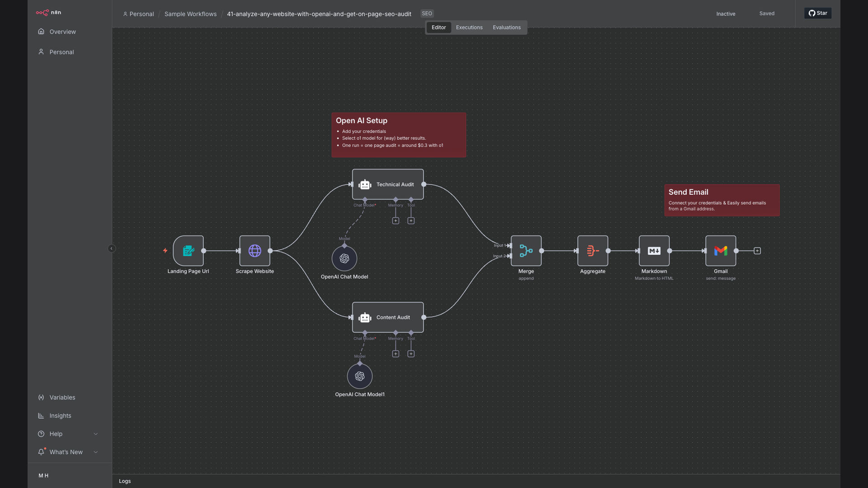This screenshot has height=488, width=868.
Task: Select the OpenAI Chat Model1 node
Action: [360, 376]
